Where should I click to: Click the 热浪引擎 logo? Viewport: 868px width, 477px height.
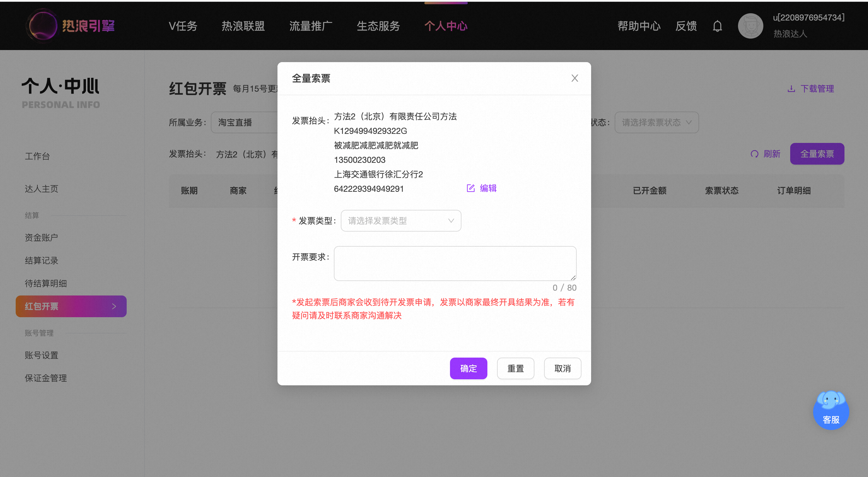pos(71,26)
